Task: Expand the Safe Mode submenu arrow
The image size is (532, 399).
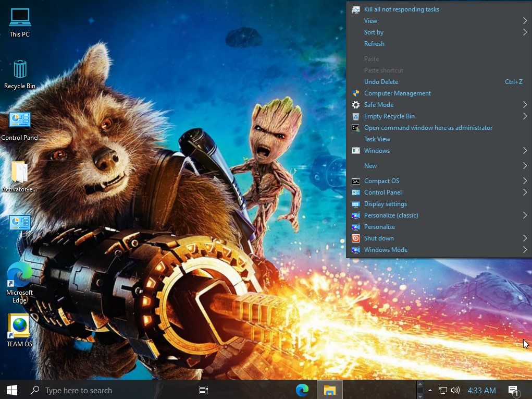Action: [x=525, y=105]
